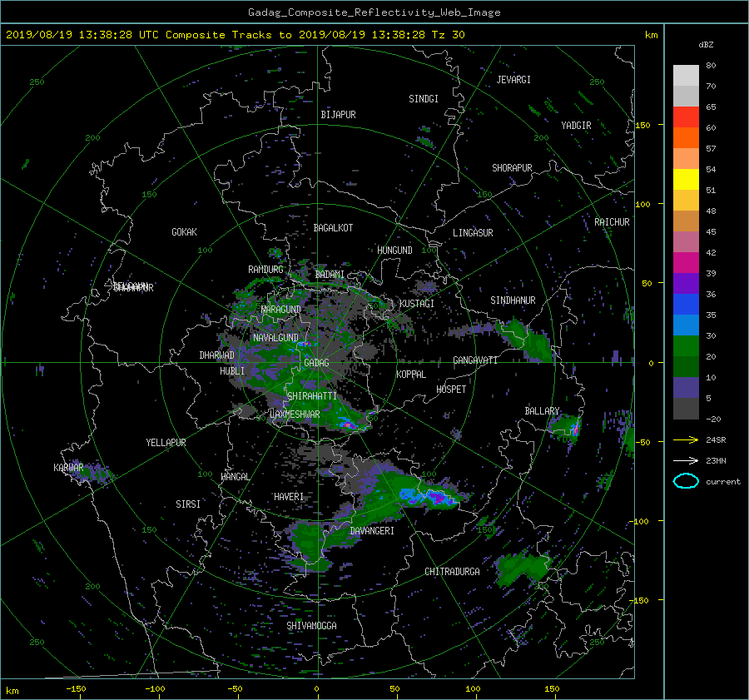Click the UTC Composite Tracks timestamp header

235,34
